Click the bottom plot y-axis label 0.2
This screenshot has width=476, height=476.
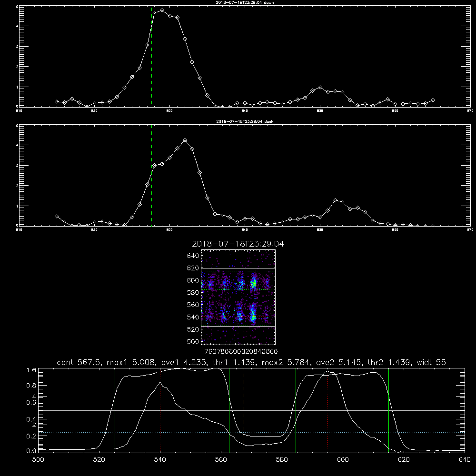tap(31, 436)
